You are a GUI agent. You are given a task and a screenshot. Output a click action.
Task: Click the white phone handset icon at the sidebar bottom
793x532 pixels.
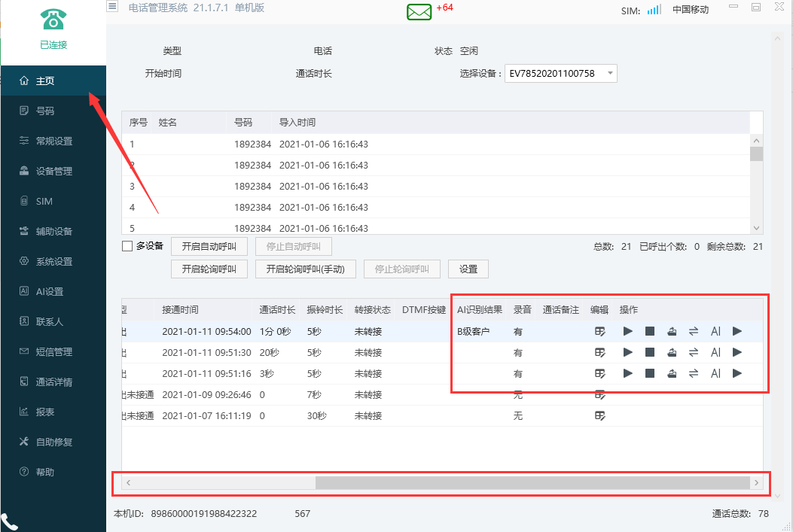[x=8, y=522]
